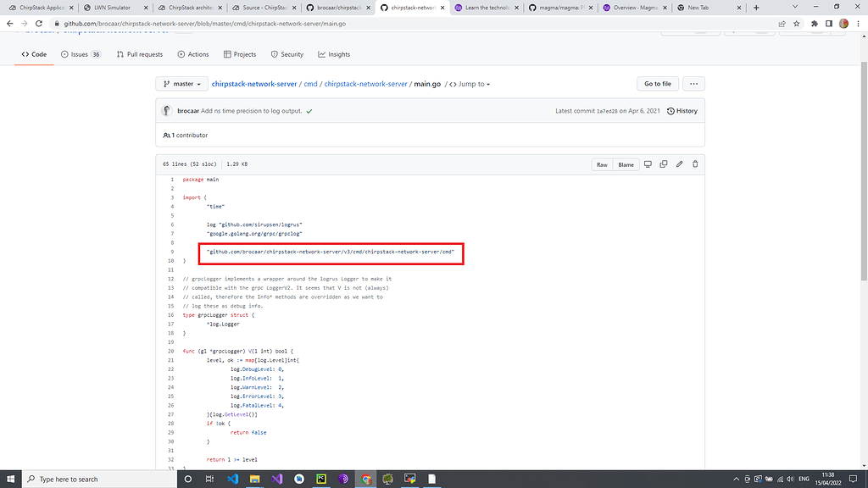The image size is (868, 488).
Task: Click the Go to file button
Action: (657, 84)
